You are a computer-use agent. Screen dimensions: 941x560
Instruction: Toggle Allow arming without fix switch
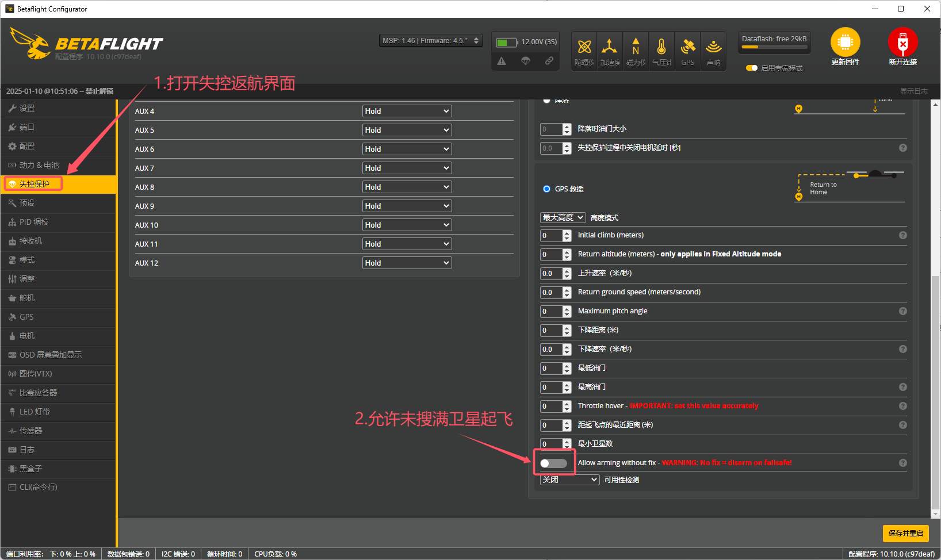553,463
